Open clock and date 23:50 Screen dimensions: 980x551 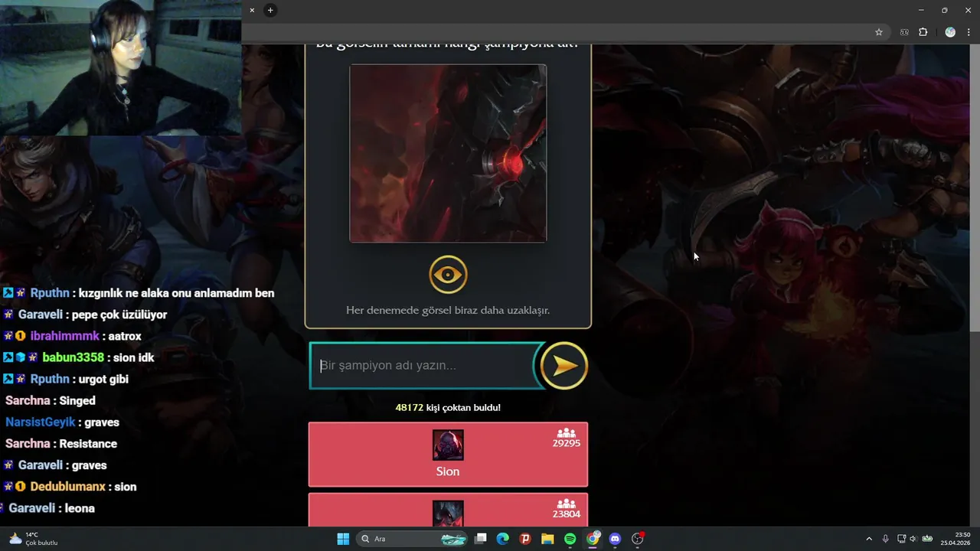point(955,539)
